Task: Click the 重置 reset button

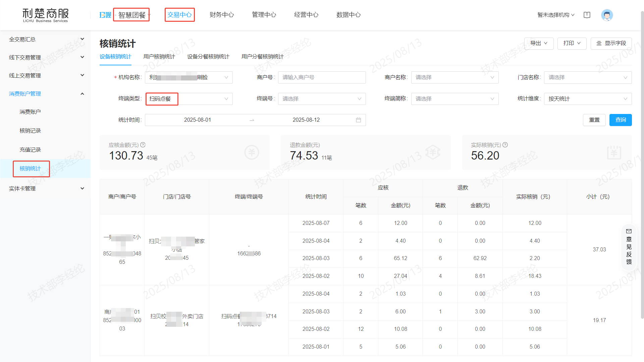Action: point(594,120)
